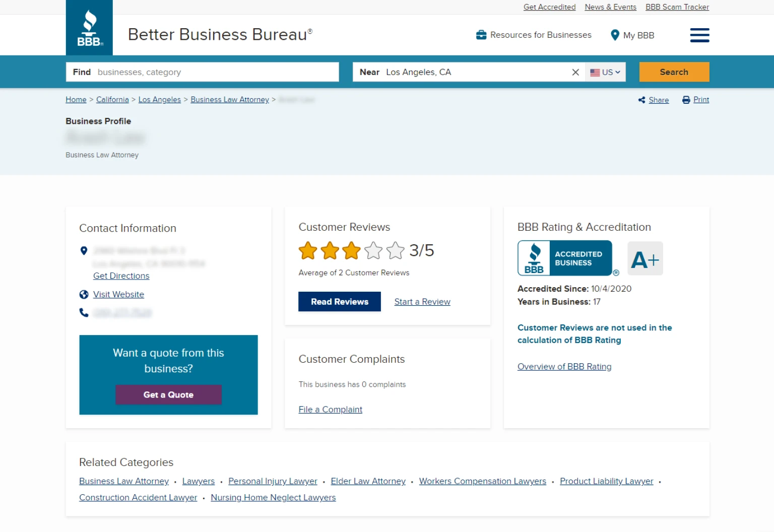Open Elder Law Attorney category
The height and width of the screenshot is (532, 774).
(x=368, y=482)
